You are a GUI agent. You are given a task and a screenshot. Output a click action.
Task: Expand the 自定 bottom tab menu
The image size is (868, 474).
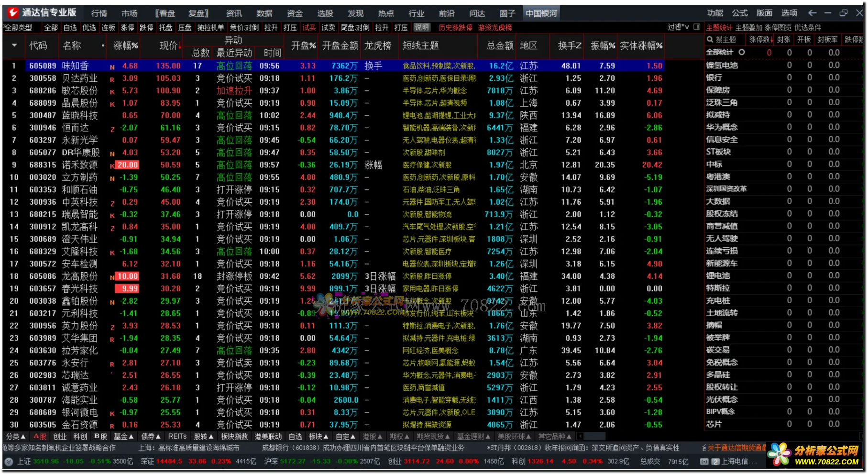tap(345, 436)
